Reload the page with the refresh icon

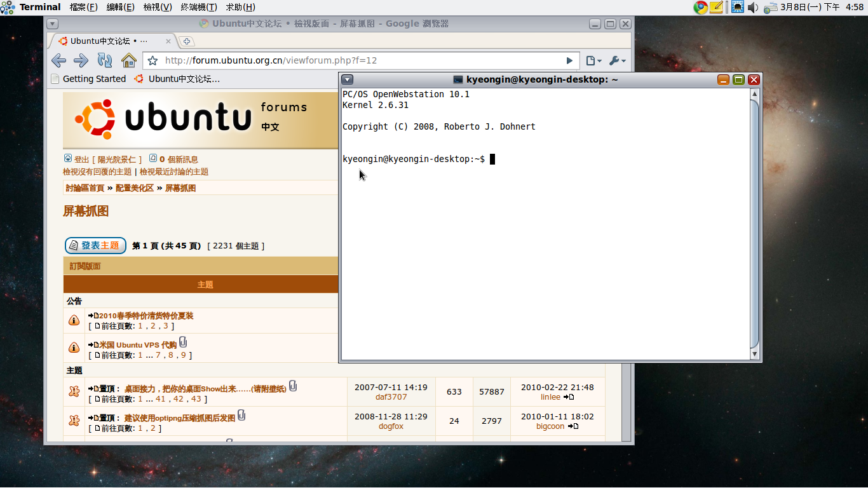(x=104, y=60)
